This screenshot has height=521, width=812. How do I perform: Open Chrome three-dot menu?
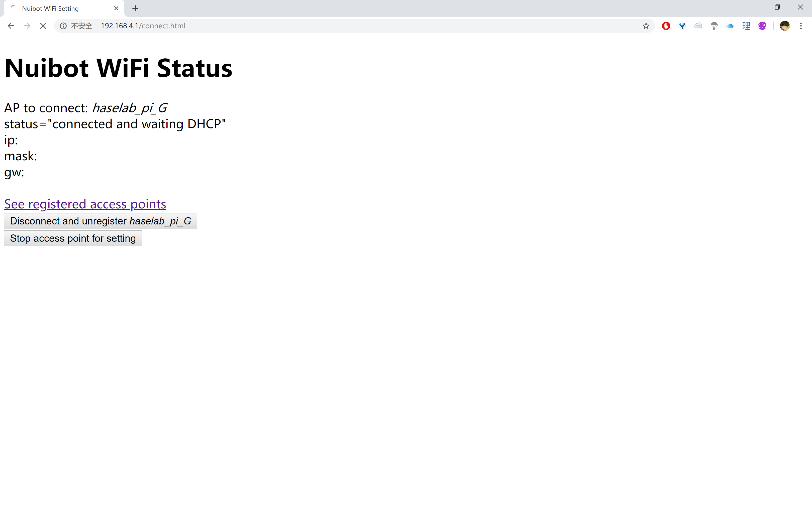pyautogui.click(x=801, y=26)
